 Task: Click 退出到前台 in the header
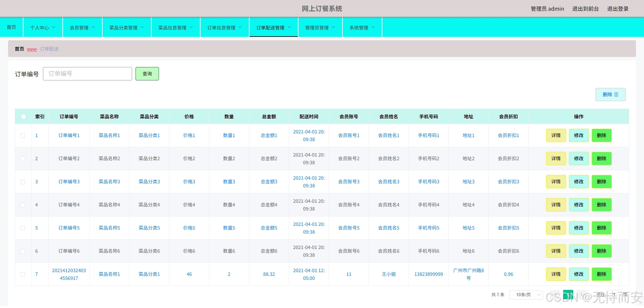[585, 9]
